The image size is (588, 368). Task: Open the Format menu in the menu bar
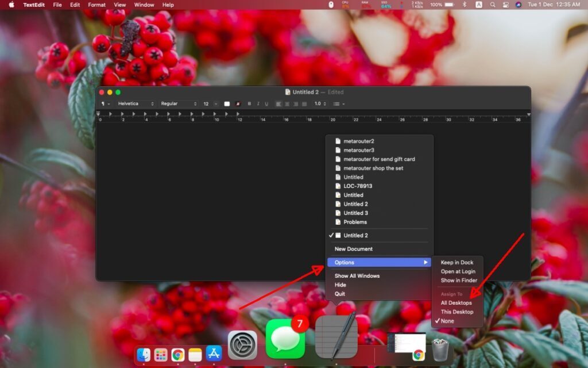[x=96, y=5]
